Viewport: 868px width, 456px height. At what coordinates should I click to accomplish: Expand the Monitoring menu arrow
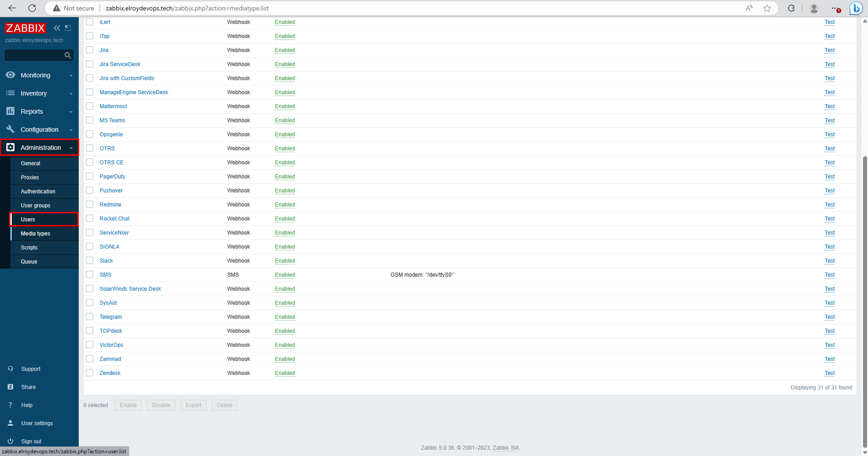[x=71, y=76]
